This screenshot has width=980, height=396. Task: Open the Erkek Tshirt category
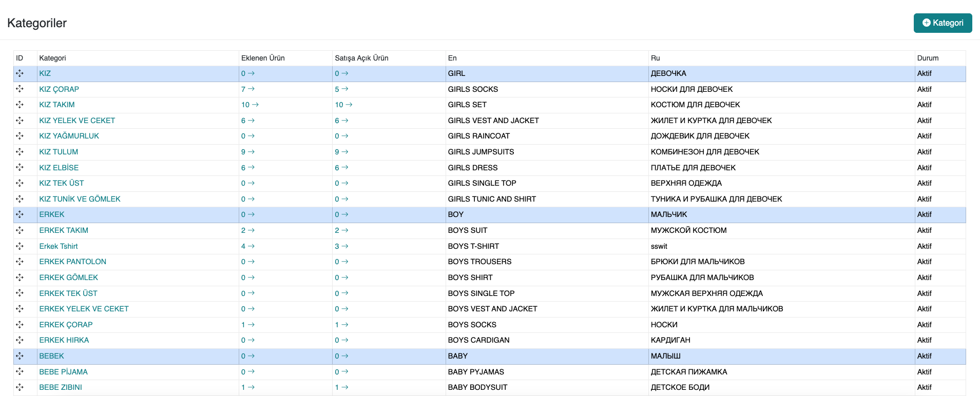pos(59,246)
